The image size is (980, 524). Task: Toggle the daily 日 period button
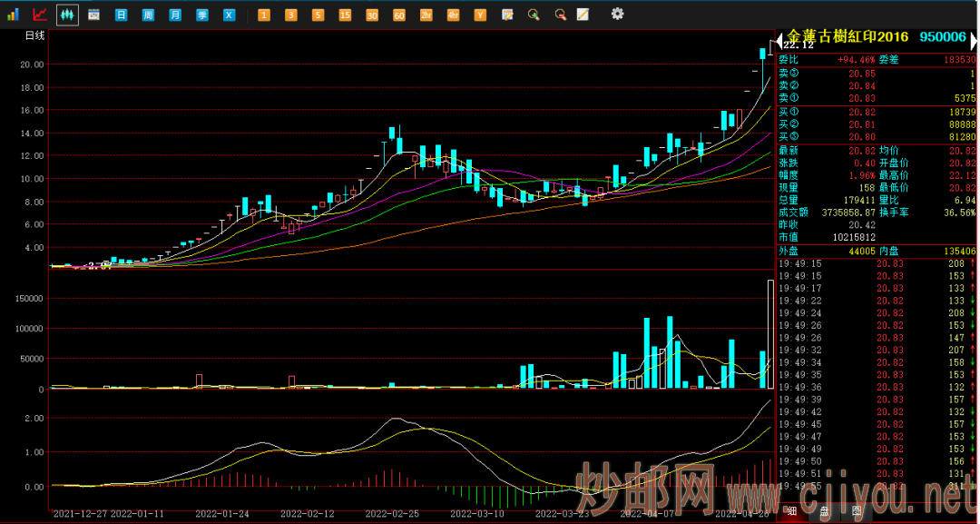tap(121, 15)
